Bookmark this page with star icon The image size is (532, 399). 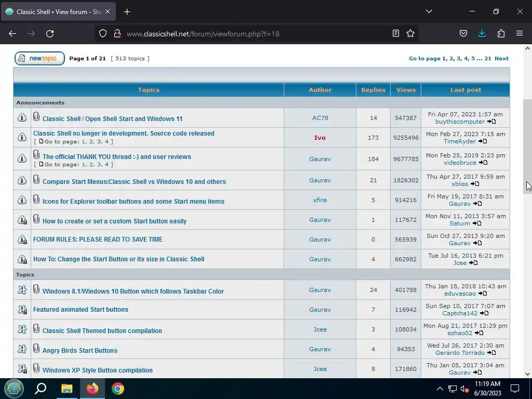coord(410,33)
